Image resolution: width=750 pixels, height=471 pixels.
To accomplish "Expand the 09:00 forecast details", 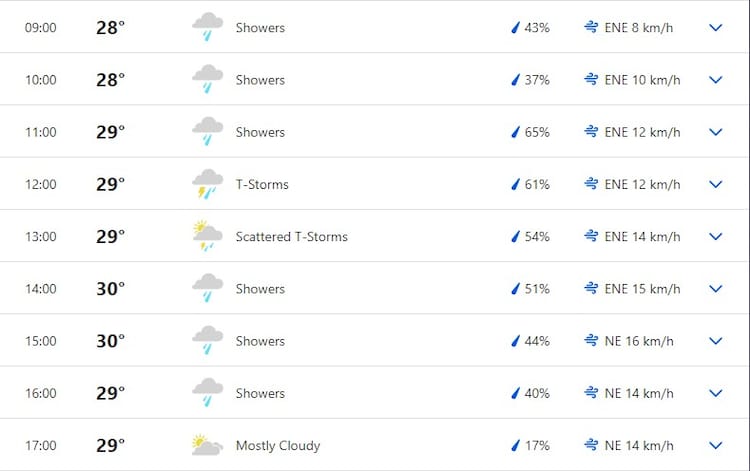I will 715,28.
